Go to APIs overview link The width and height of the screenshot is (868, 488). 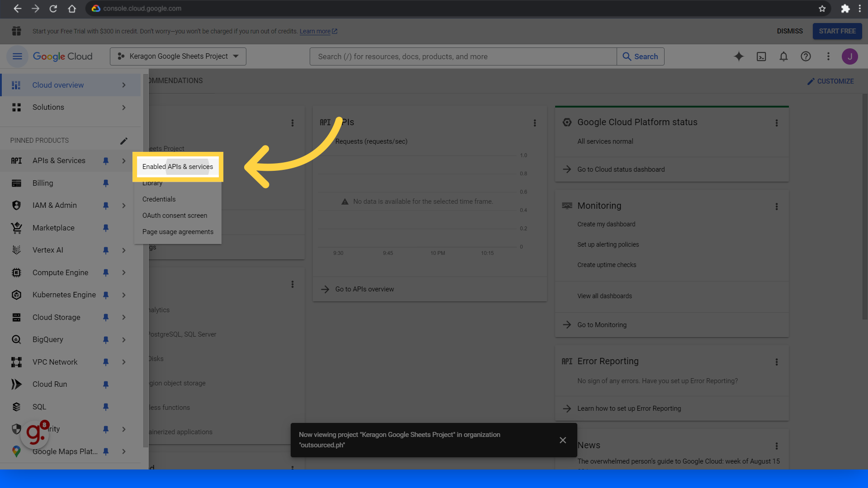coord(364,289)
